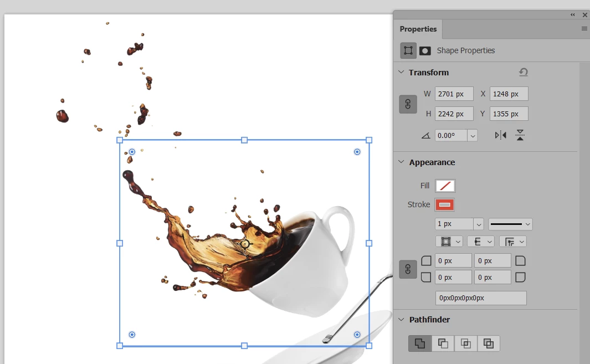590x364 pixels.
Task: Collapse the Appearance section
Action: (401, 162)
